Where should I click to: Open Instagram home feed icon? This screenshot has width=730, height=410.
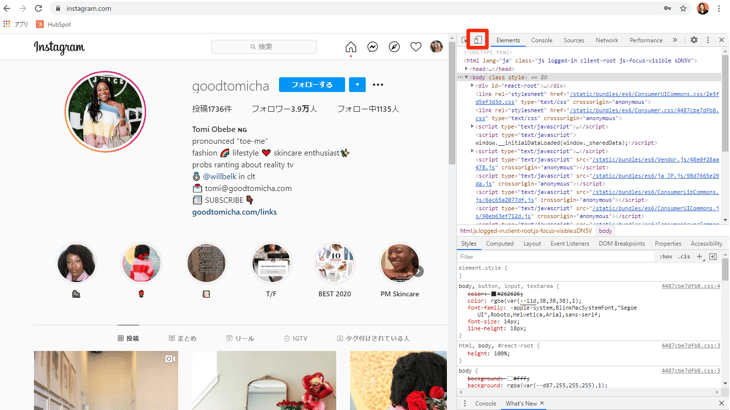coord(350,47)
